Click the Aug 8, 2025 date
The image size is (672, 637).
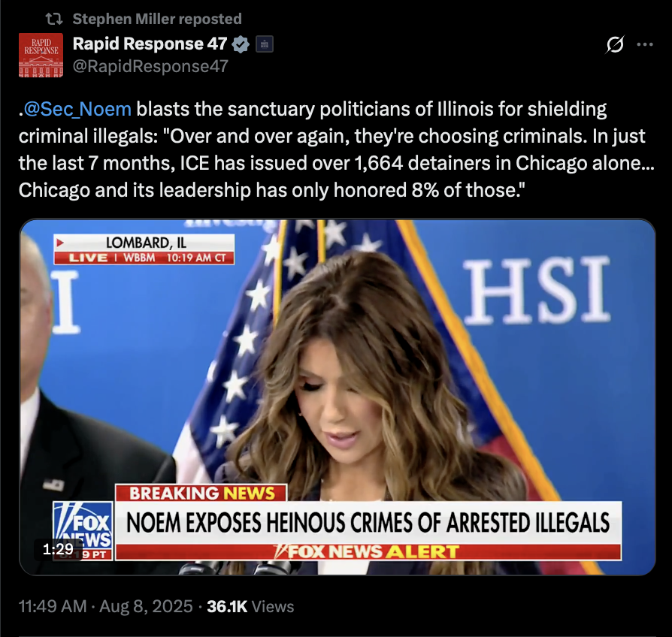click(146, 607)
